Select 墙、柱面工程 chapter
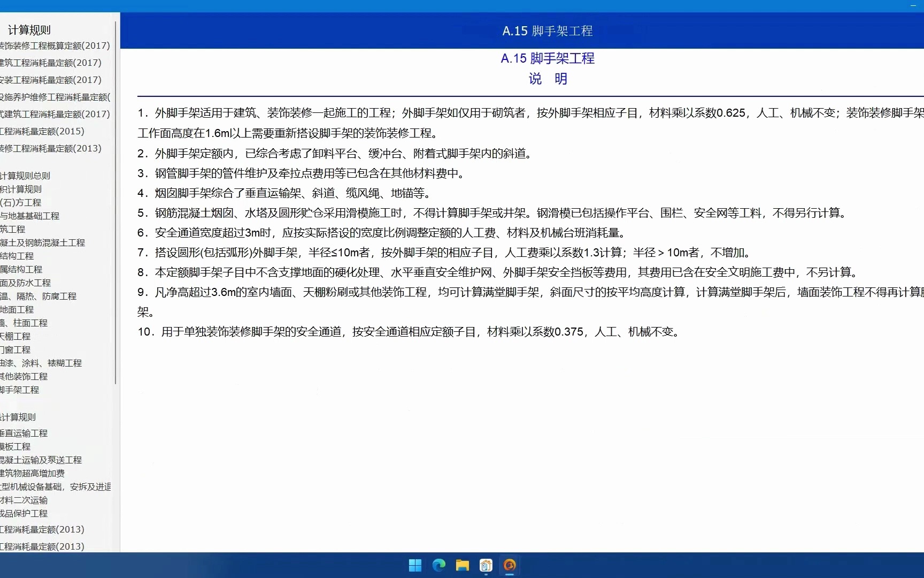 (24, 323)
